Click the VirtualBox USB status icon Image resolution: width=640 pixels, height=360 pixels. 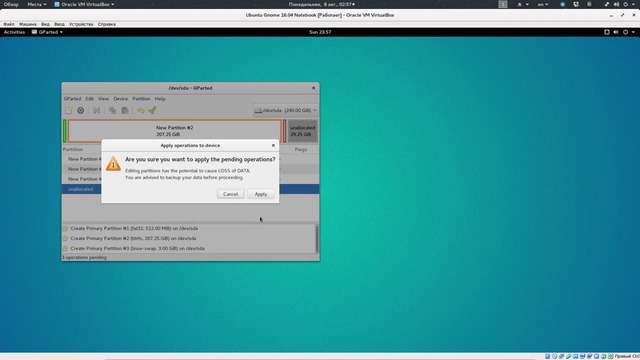point(568,356)
